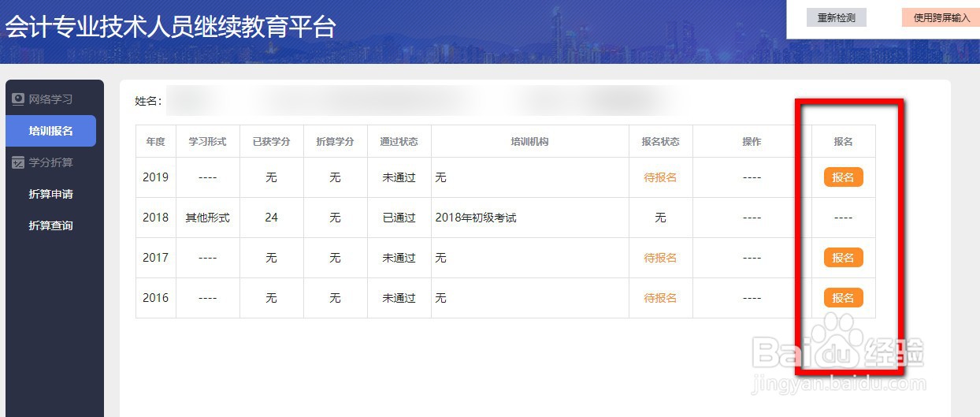The image size is (980, 417).
Task: Click 未通过 in the 2017 row
Action: pyautogui.click(x=399, y=258)
